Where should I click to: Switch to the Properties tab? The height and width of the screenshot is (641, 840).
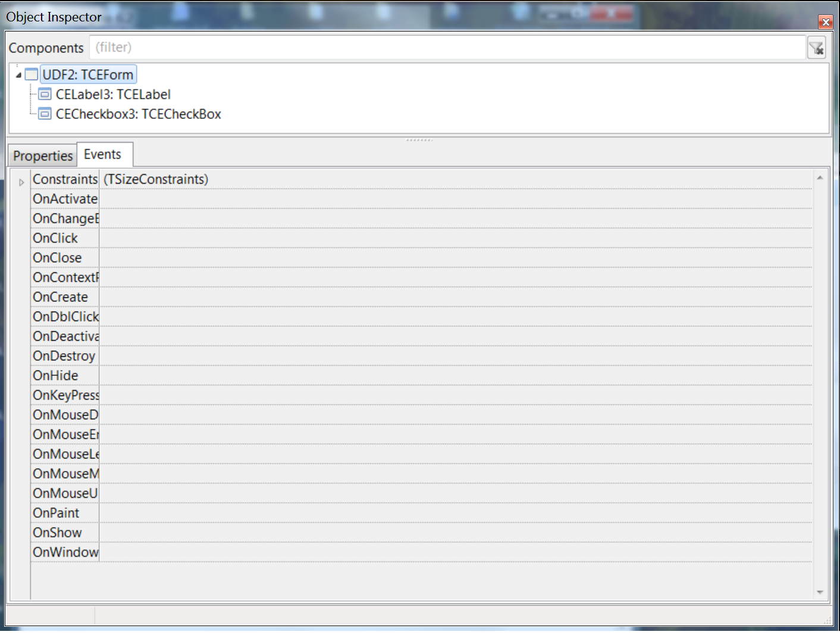(42, 156)
